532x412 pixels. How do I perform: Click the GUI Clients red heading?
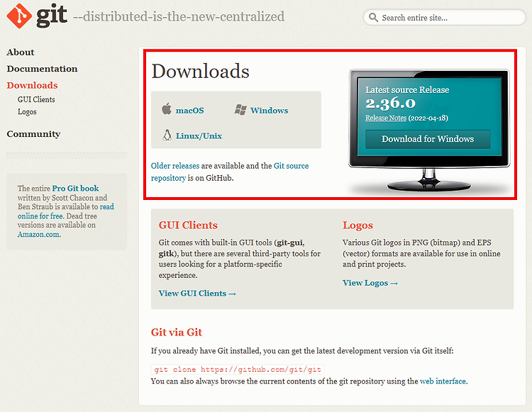coord(188,226)
